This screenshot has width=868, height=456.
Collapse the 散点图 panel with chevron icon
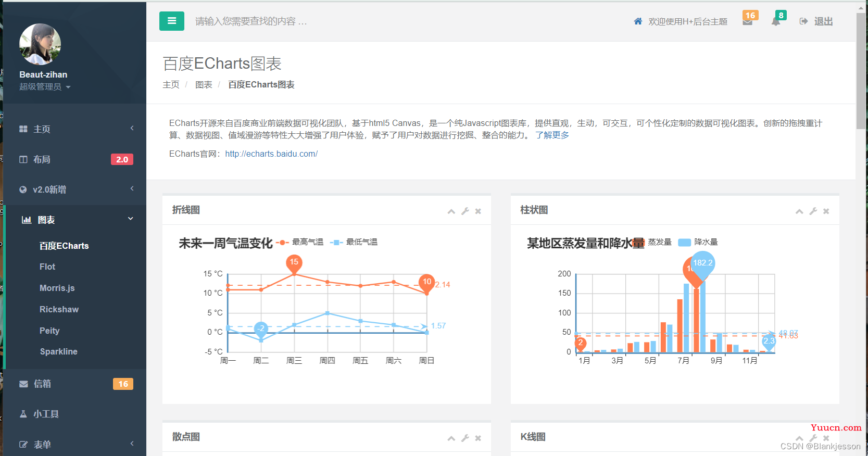pyautogui.click(x=451, y=438)
